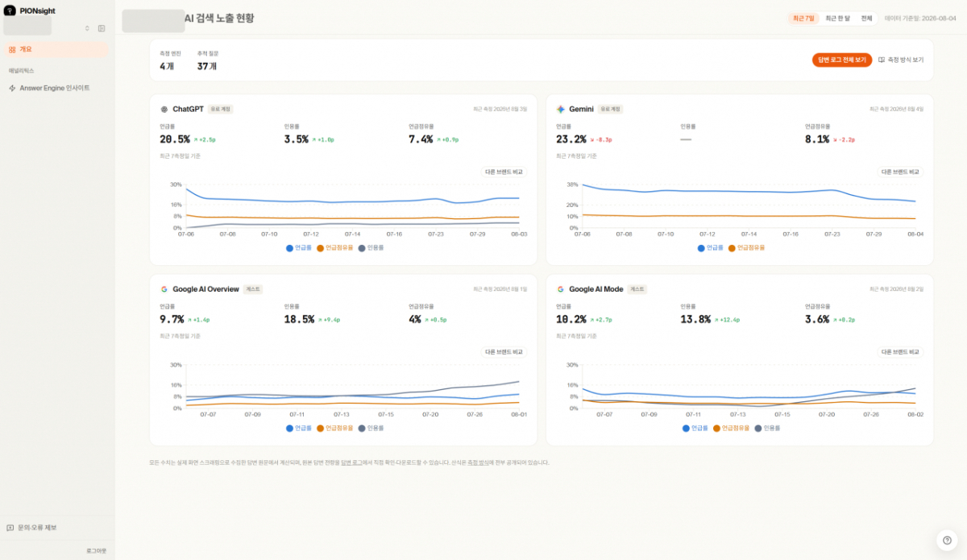Toggle the 인용률 legend dot on ChatGPT chart
Image resolution: width=967 pixels, height=560 pixels.
(362, 247)
